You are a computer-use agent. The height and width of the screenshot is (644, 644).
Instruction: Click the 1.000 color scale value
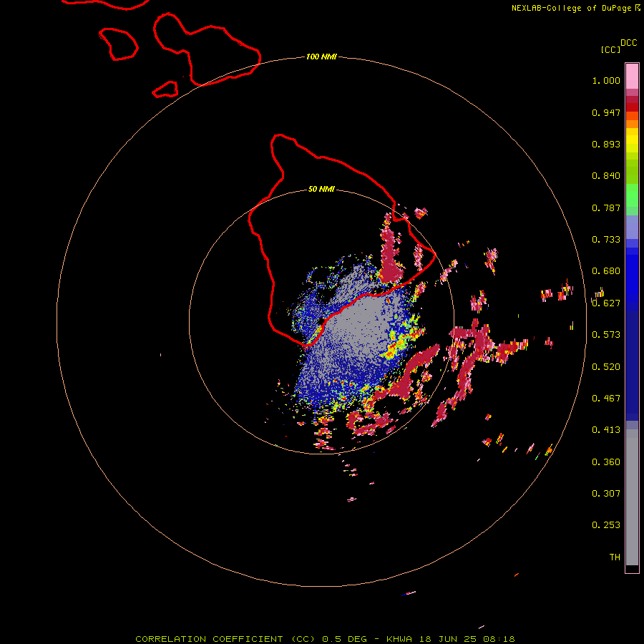click(606, 80)
